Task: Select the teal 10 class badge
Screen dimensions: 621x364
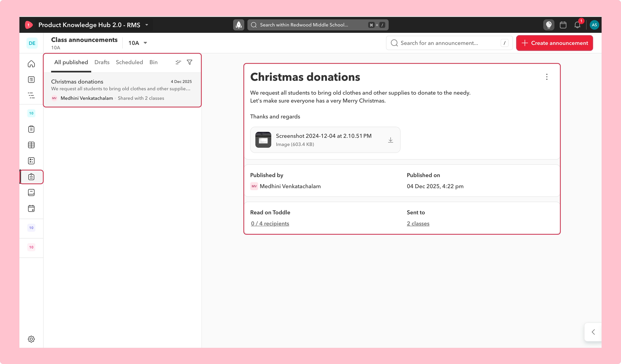Action: [x=31, y=113]
